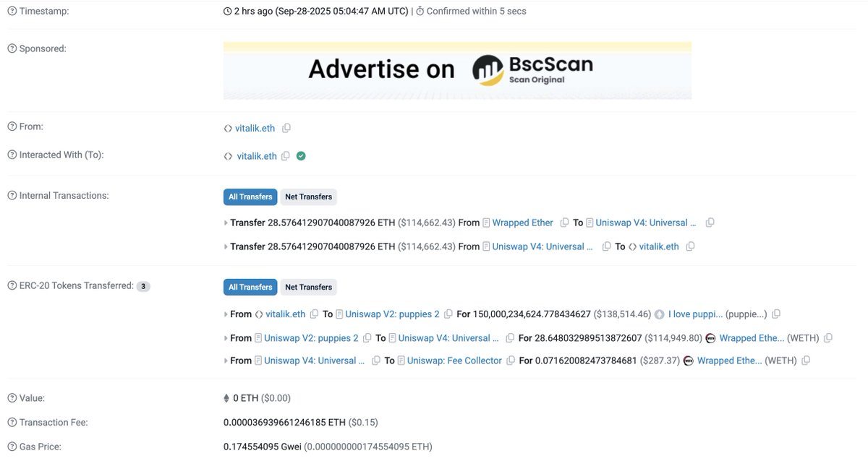The width and height of the screenshot is (868, 461).
Task: Open the Wrapped Ether link in Internal Transactions
Action: [522, 223]
